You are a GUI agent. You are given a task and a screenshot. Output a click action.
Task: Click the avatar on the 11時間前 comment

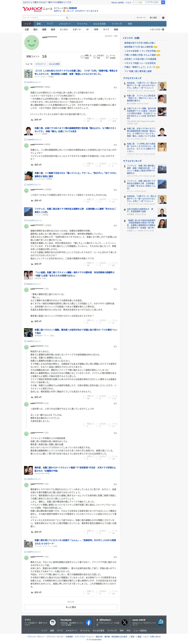pyautogui.click(x=26, y=190)
